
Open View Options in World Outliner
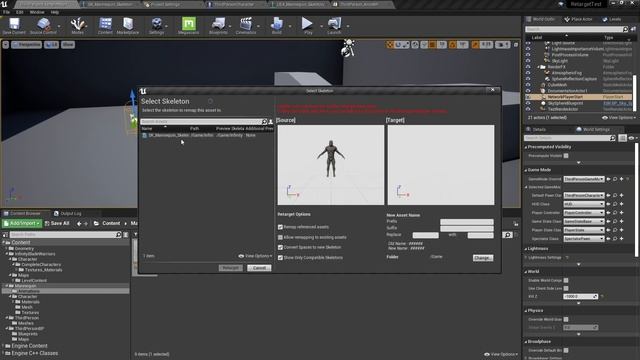click(619, 118)
